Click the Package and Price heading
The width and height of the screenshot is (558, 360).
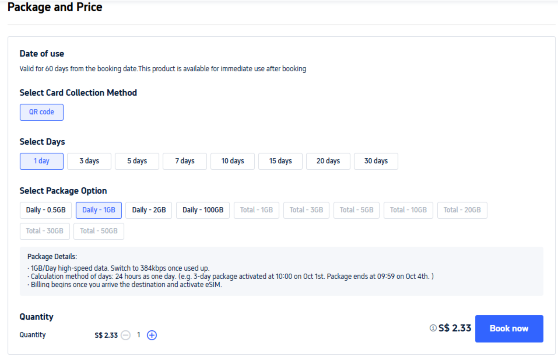coord(55,7)
